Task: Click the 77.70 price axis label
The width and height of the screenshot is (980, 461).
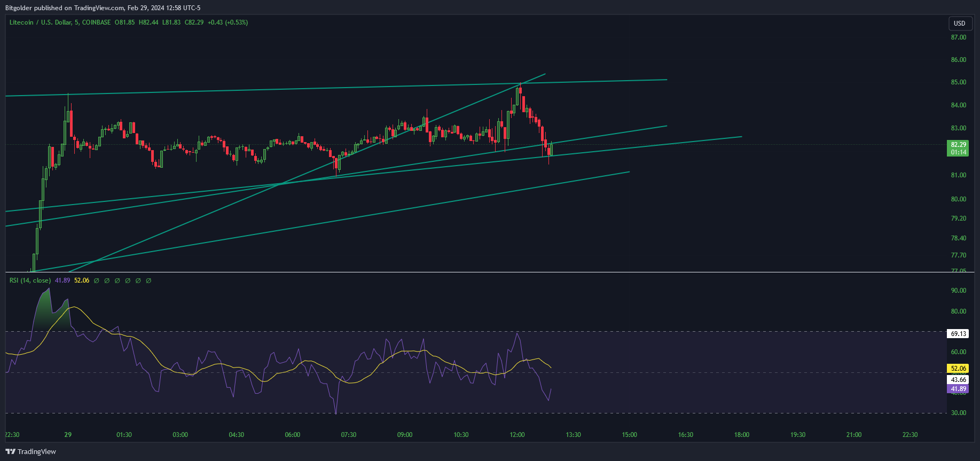Action: point(958,255)
